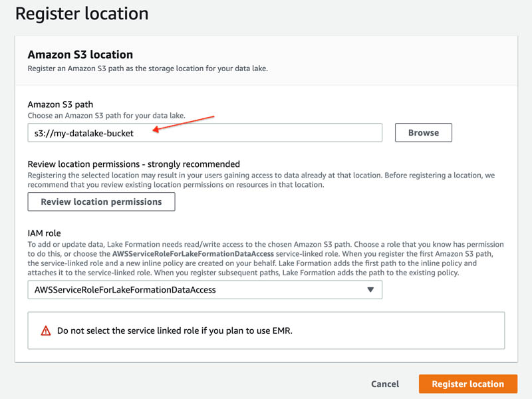Click bold AWSServiceRoleForLakeFormationDataAccess in description
Screen dimensions: 532x399
point(193,254)
